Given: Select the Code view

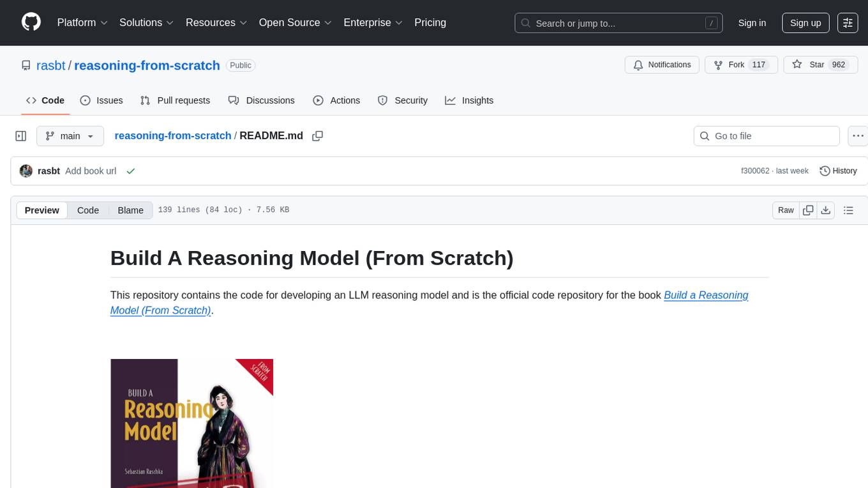Looking at the screenshot, I should tap(88, 210).
